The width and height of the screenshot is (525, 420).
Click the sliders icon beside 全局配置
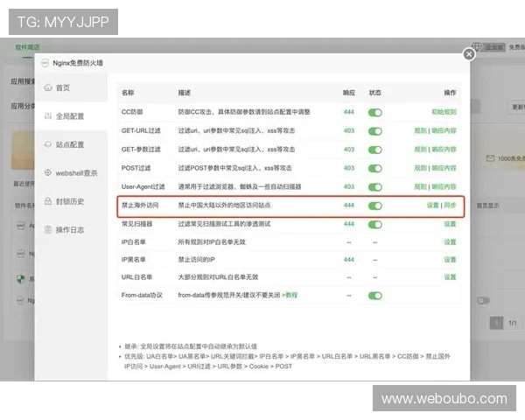click(48, 115)
